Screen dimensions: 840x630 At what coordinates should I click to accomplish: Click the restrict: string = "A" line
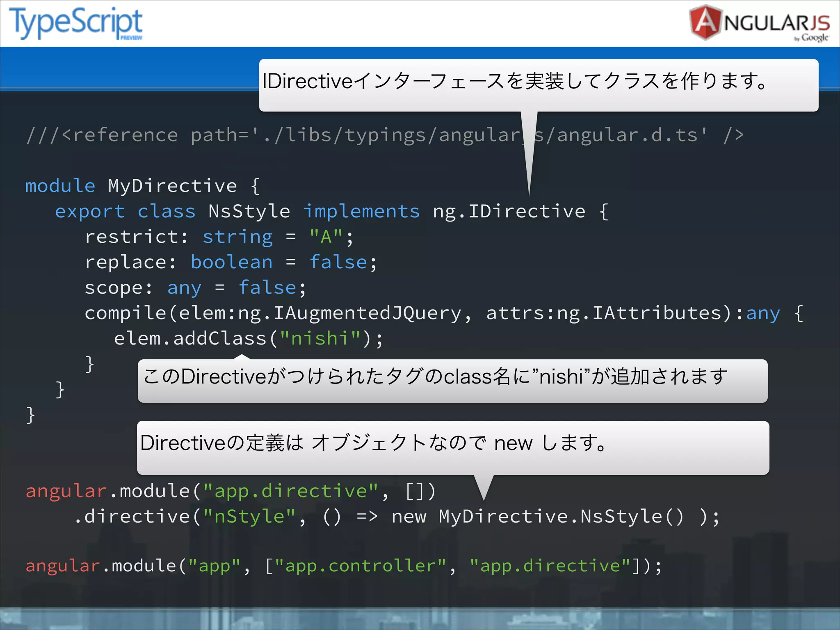coord(219,237)
